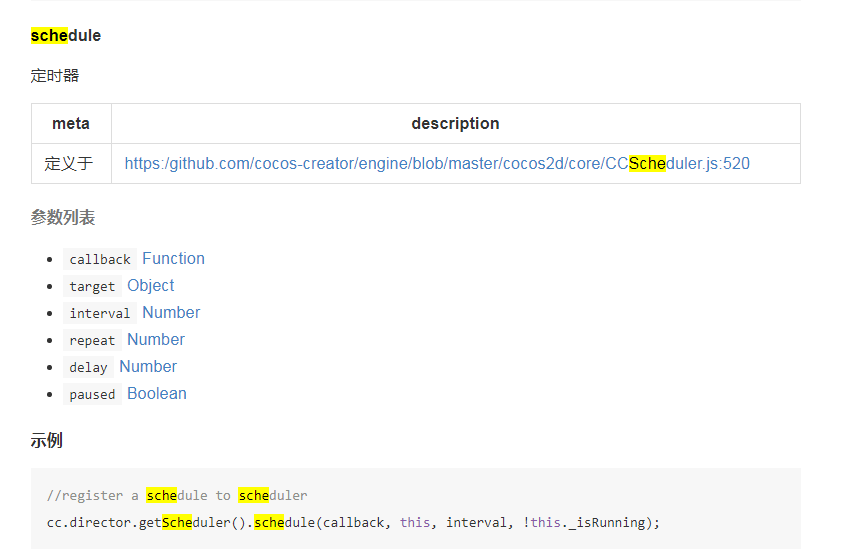The height and width of the screenshot is (550, 842).
Task: Click the getScheduler().schedule code line
Action: pos(353,522)
